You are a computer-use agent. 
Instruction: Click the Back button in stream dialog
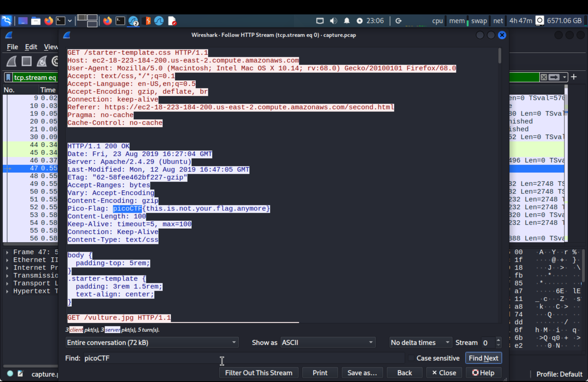(x=404, y=373)
